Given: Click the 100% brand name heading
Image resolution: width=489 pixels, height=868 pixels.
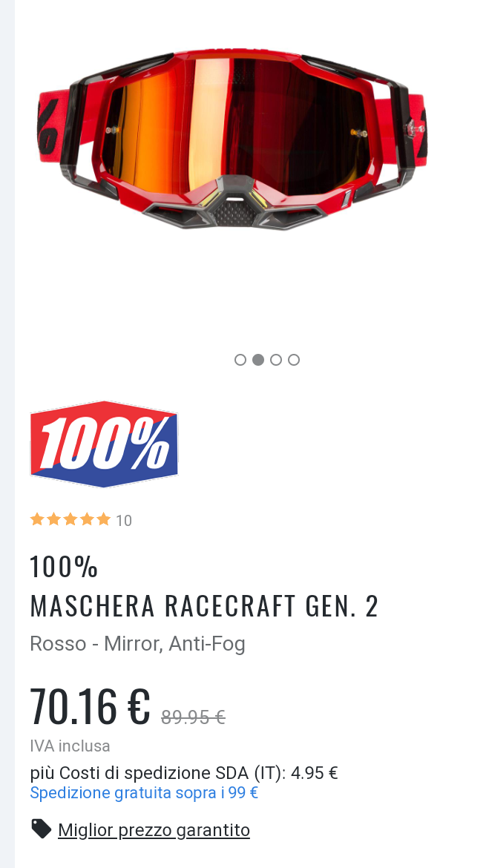Looking at the screenshot, I should point(65,567).
